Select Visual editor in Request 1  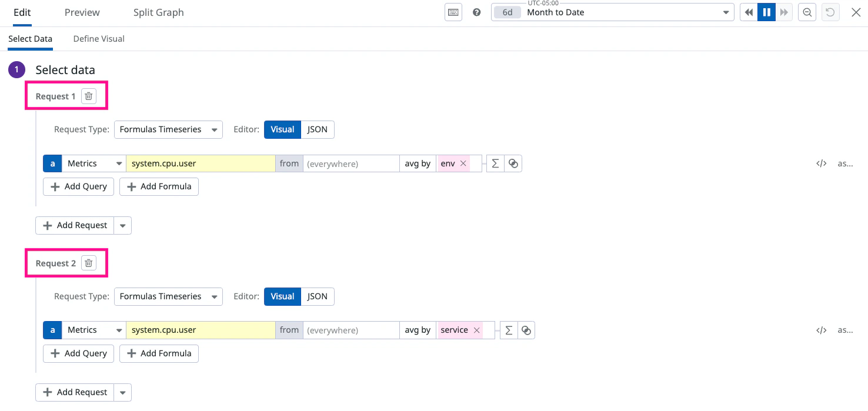(282, 129)
